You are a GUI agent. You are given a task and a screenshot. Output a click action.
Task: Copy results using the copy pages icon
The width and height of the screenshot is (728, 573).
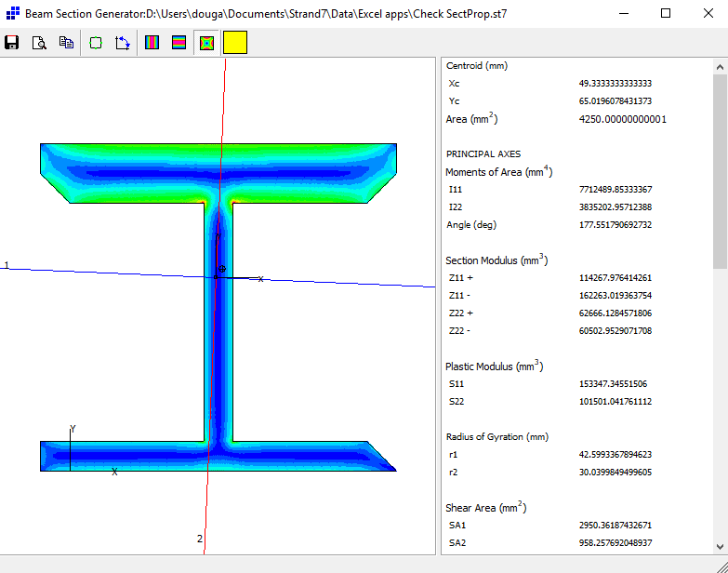(66, 43)
